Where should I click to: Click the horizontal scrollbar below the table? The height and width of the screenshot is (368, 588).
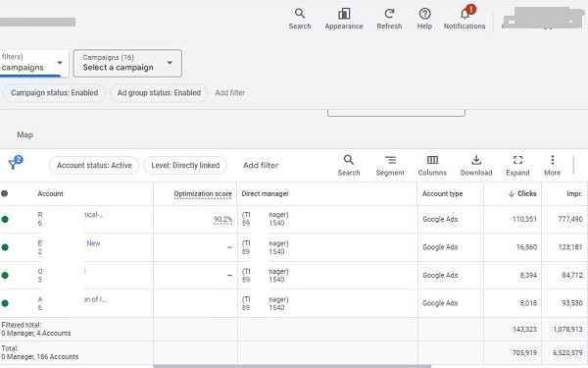tap(292, 366)
